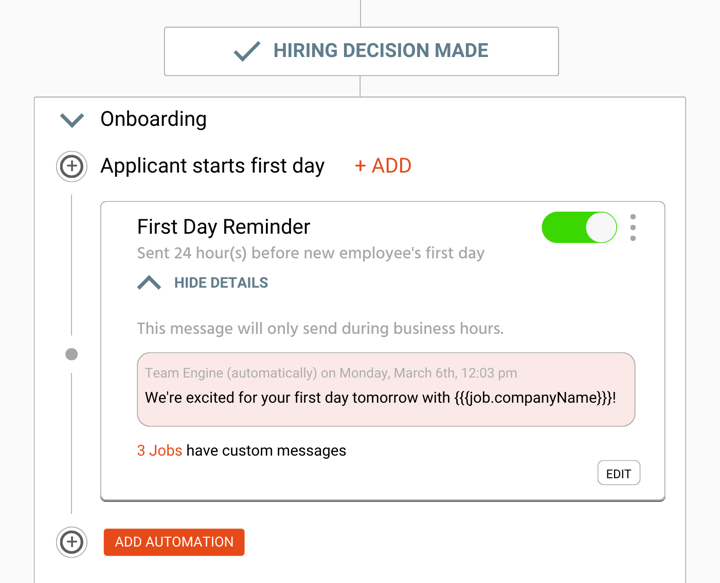Disable the First Day Reminder toggle
The height and width of the screenshot is (583, 720).
coord(579,227)
